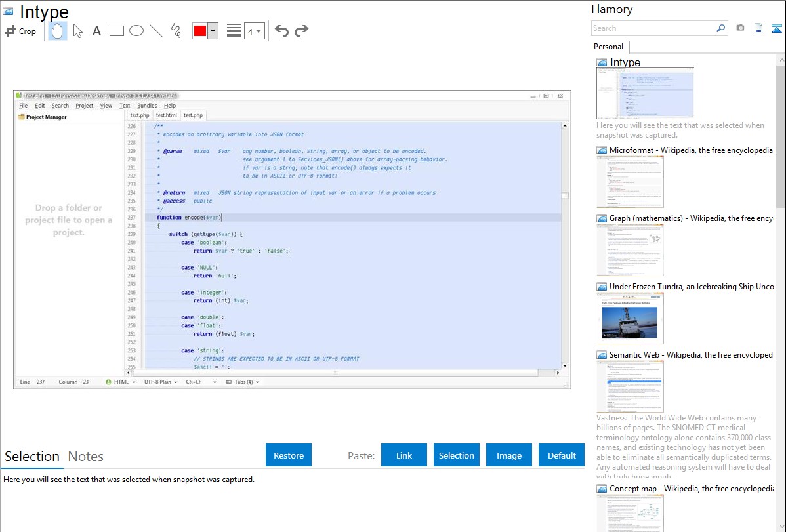Click the Flamory search field
The width and height of the screenshot is (786, 532).
click(x=653, y=28)
